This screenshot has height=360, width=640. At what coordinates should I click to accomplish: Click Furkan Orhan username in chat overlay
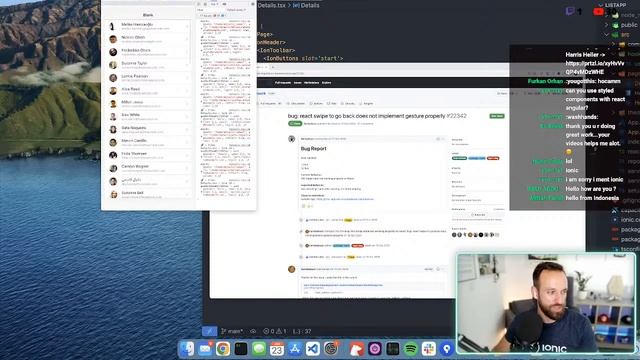[x=545, y=81]
